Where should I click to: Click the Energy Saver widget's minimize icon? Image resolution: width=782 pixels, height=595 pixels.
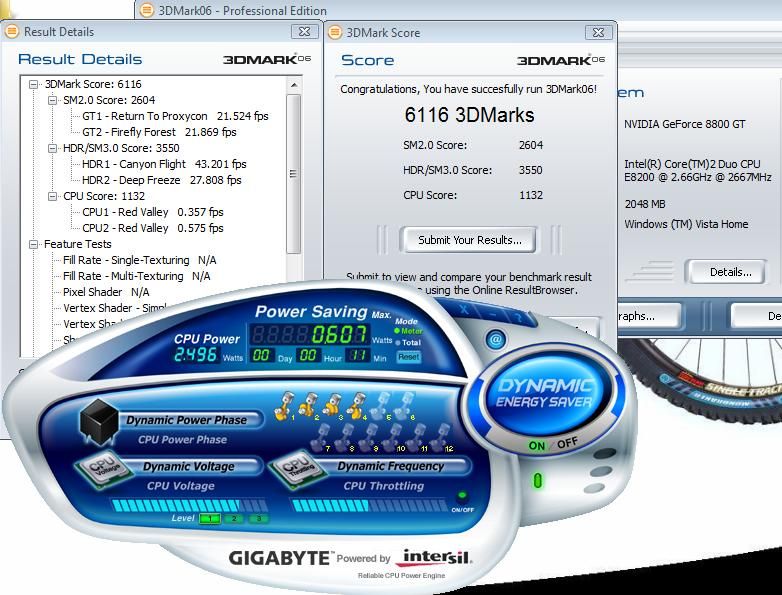tap(494, 315)
